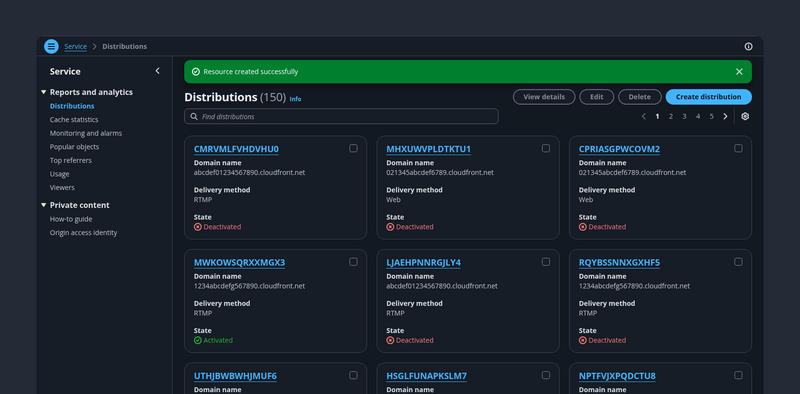This screenshot has height=394, width=800.
Task: Collapse the Private content section
Action: 43,205
